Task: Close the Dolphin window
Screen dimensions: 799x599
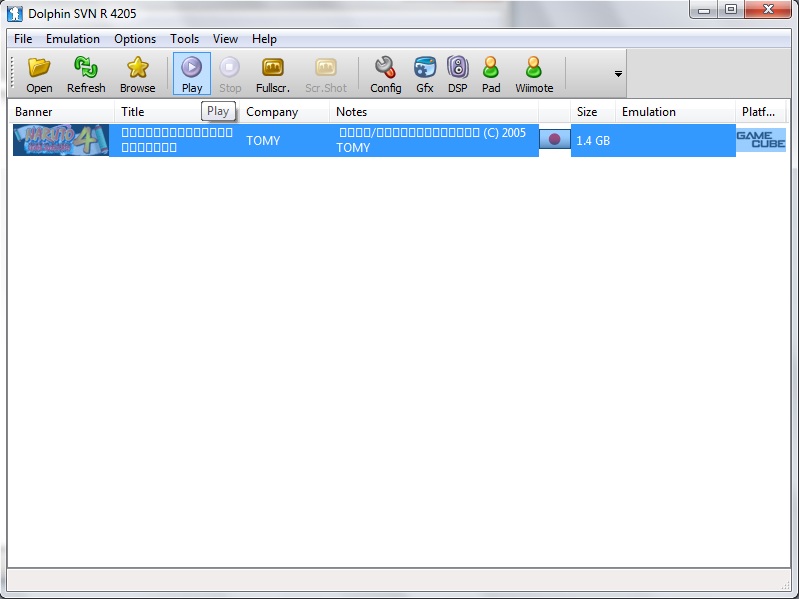Action: tap(768, 10)
